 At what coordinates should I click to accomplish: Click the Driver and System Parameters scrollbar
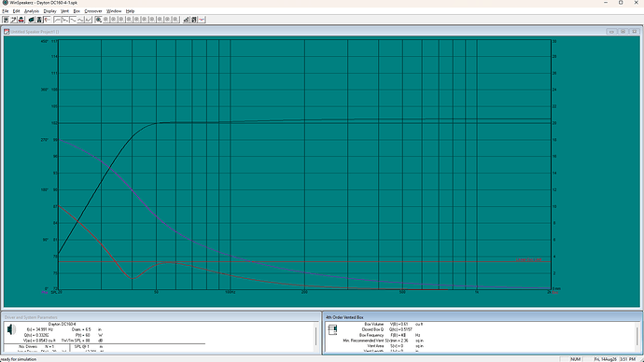click(315, 337)
